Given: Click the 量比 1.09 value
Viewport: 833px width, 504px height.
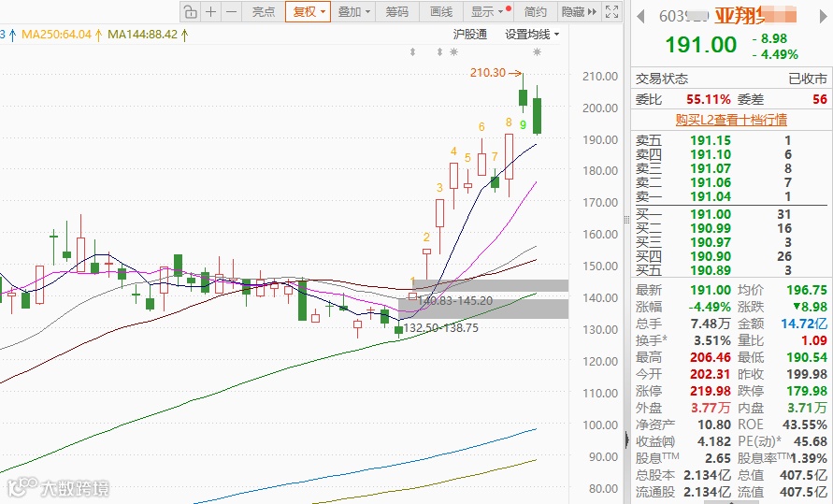Looking at the screenshot, I should pos(814,340).
